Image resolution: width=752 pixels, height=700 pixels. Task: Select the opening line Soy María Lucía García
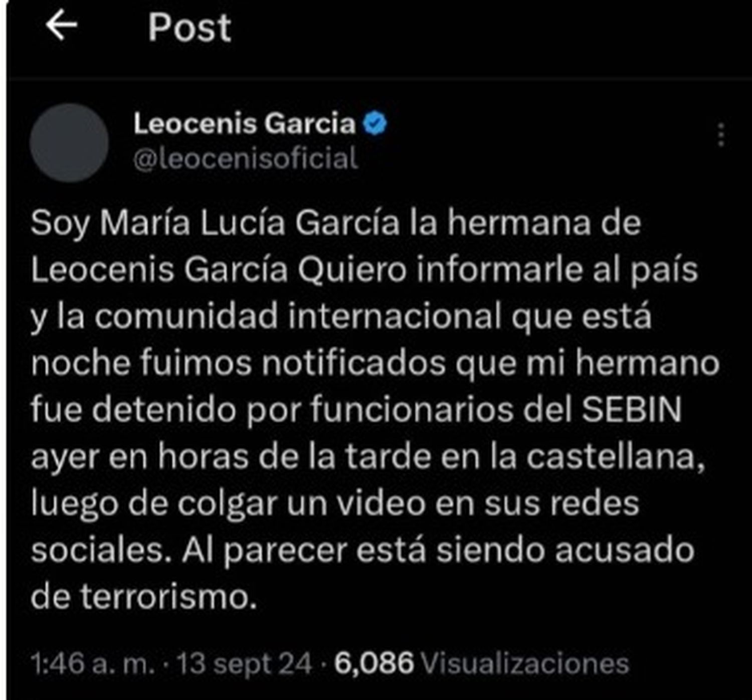click(215, 224)
